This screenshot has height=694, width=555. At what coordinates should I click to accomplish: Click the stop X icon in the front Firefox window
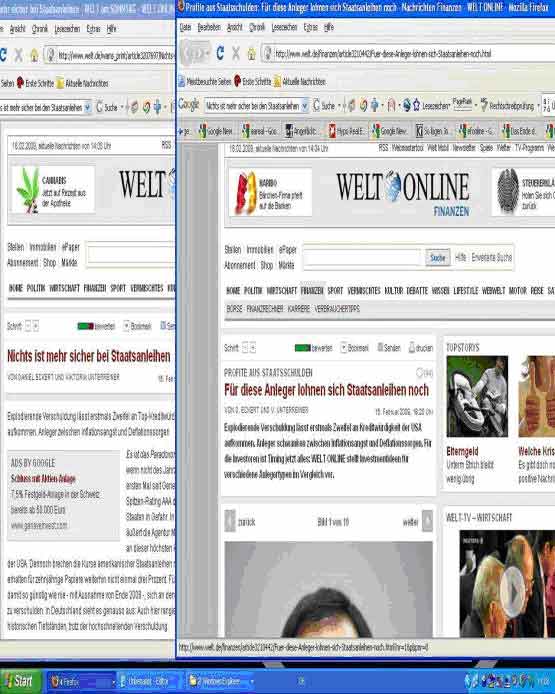(236, 54)
